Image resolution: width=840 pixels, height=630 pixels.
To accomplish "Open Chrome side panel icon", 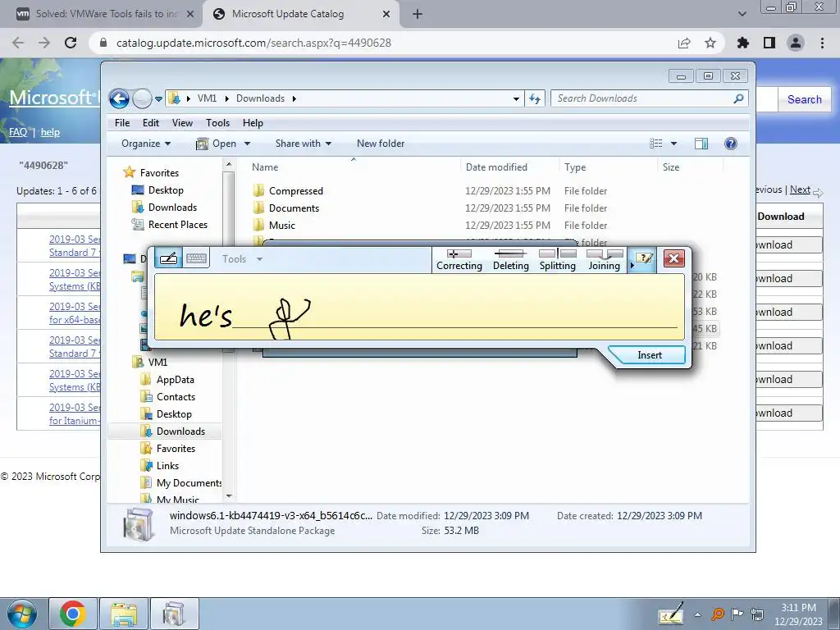I will (769, 43).
